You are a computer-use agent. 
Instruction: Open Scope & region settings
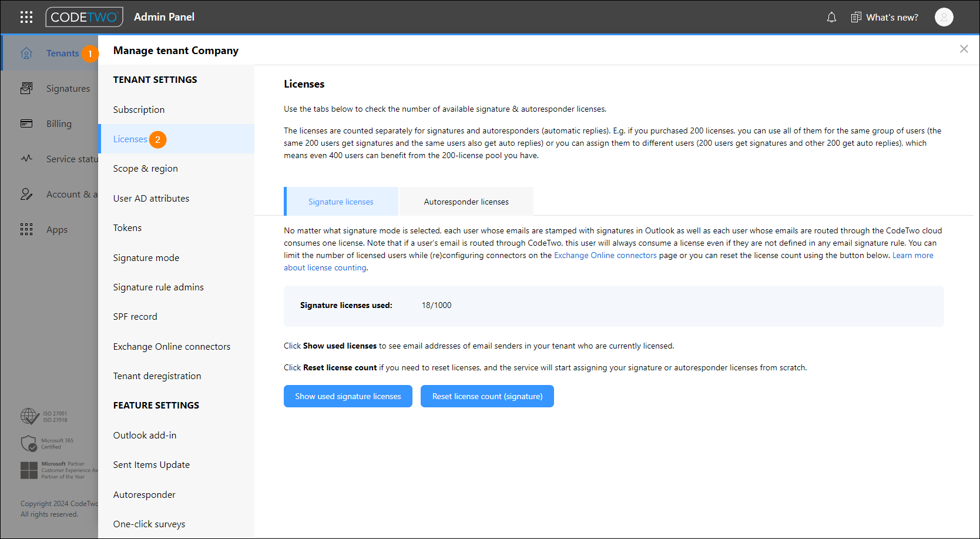point(145,169)
